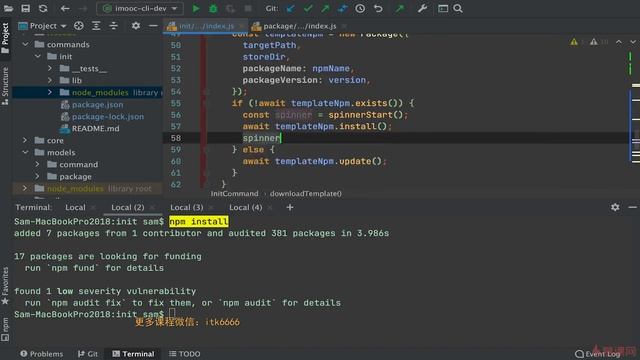Screen dimensions: 640x360
Task: Expand the lib folder
Action: pyautogui.click(x=50, y=80)
